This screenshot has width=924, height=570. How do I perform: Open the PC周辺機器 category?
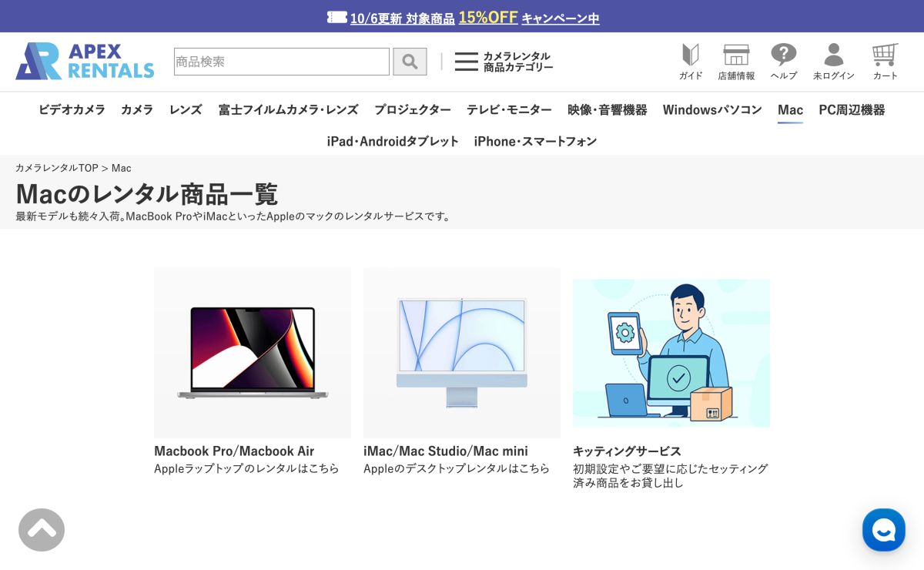tap(852, 110)
